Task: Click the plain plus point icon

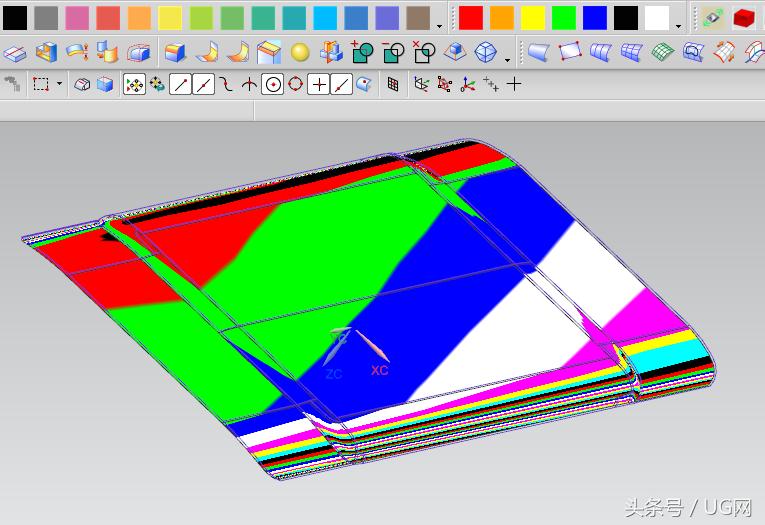Action: tap(514, 85)
